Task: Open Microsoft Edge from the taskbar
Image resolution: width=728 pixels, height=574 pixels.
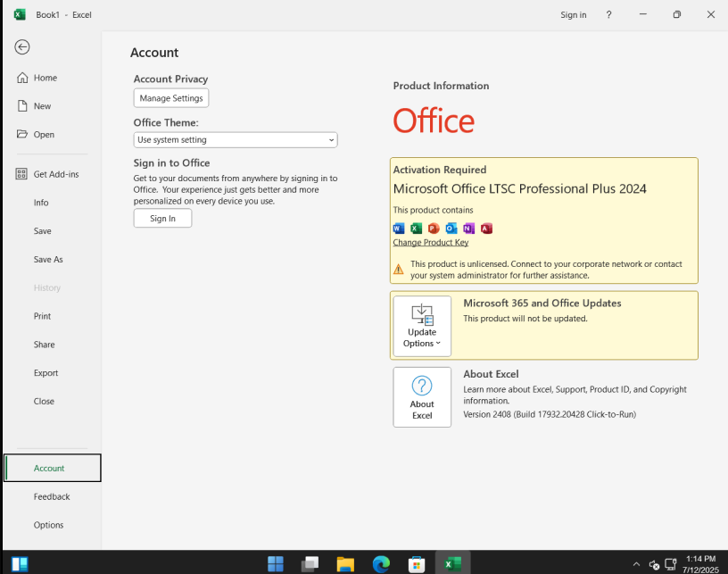Action: click(381, 564)
